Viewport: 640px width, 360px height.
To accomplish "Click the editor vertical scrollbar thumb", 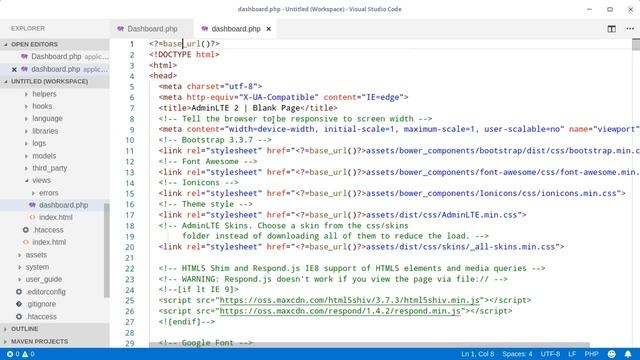I will (636, 44).
